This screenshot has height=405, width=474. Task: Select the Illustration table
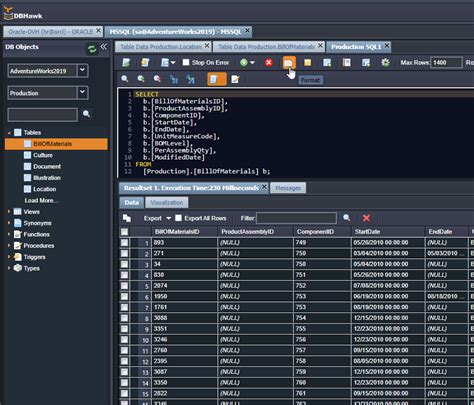coord(47,178)
